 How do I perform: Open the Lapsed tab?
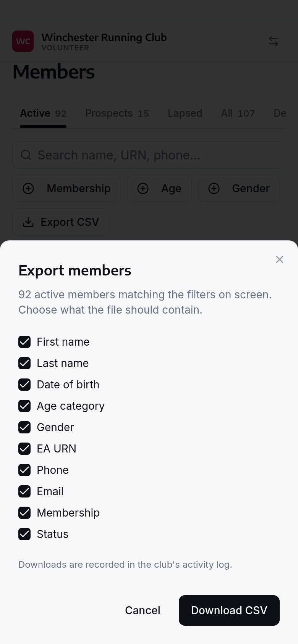(x=185, y=113)
